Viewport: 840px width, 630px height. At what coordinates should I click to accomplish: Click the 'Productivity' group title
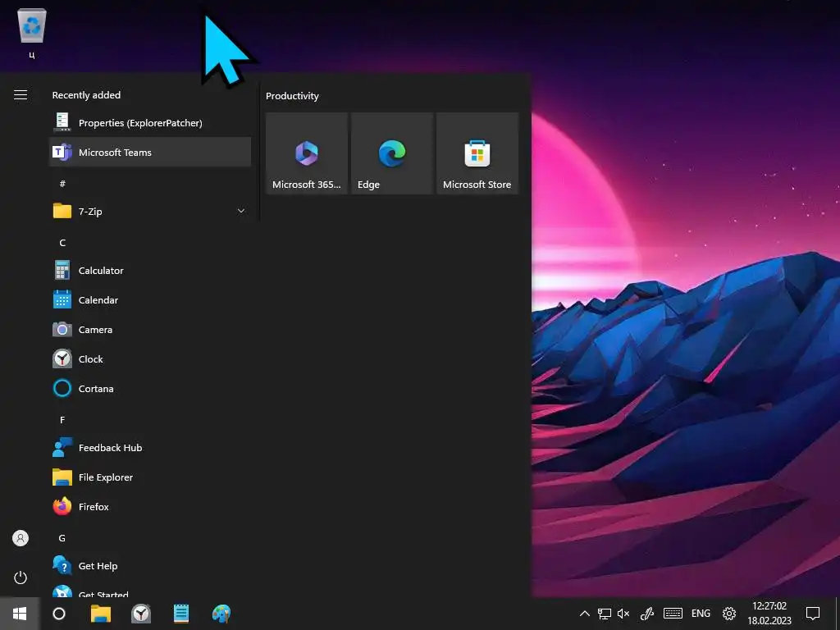(x=293, y=96)
